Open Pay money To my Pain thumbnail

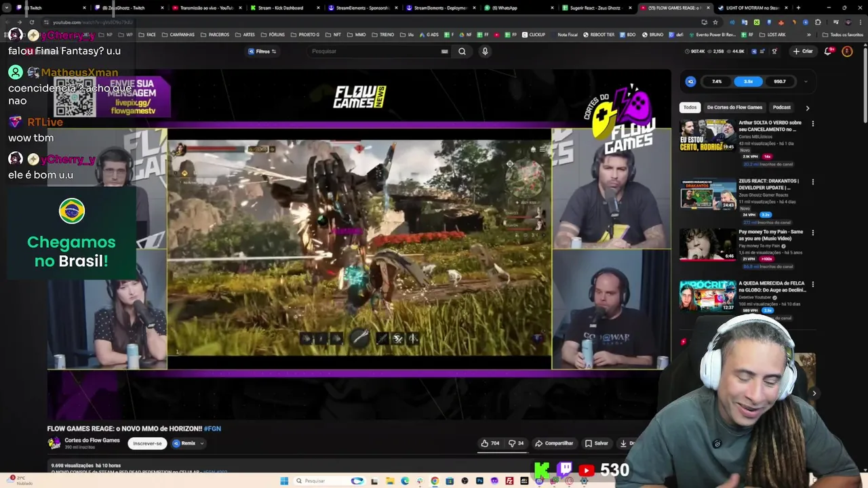point(708,245)
